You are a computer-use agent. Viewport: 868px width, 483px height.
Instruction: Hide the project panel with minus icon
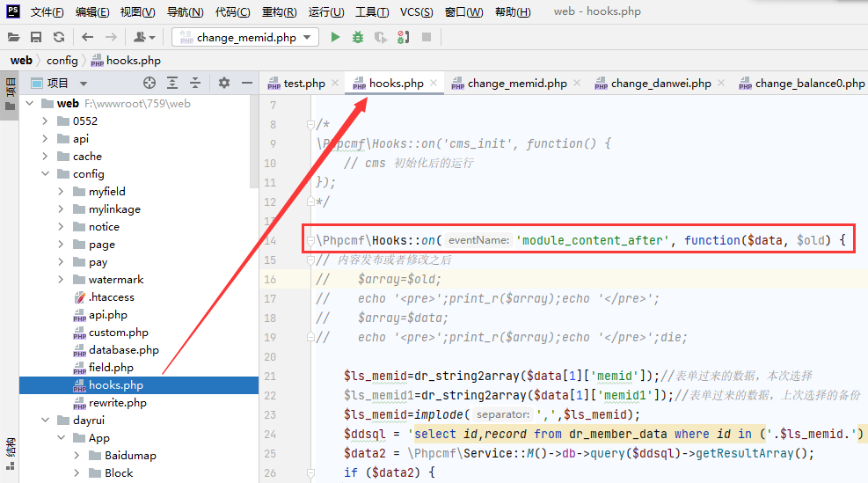point(247,83)
